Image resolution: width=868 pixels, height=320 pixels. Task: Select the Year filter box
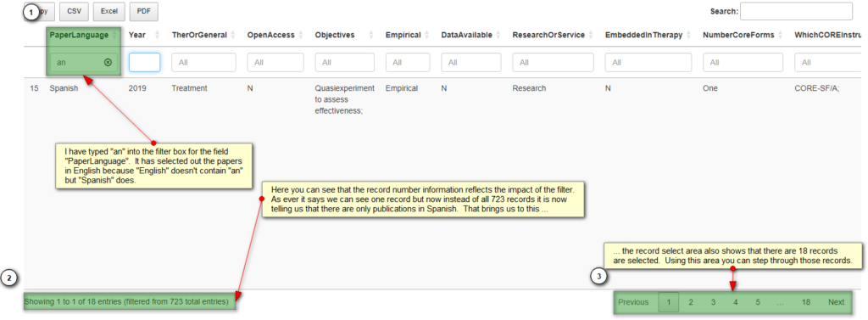click(x=144, y=62)
